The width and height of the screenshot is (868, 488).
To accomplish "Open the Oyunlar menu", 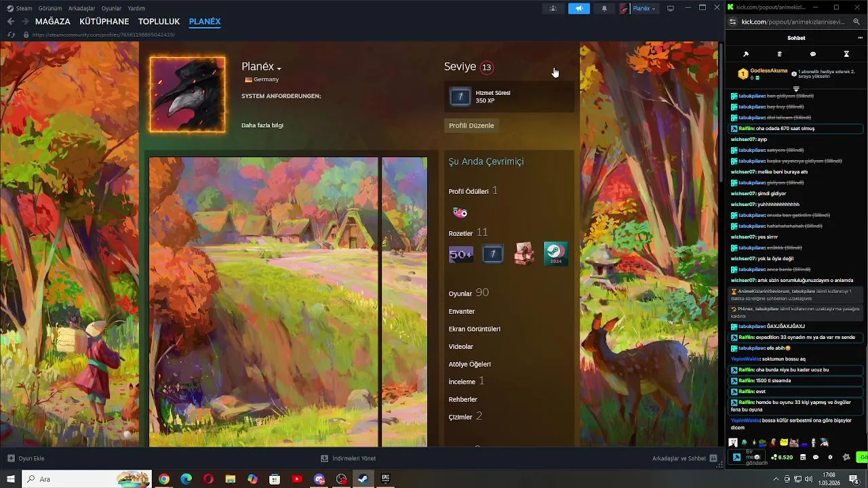I will pyautogui.click(x=111, y=8).
